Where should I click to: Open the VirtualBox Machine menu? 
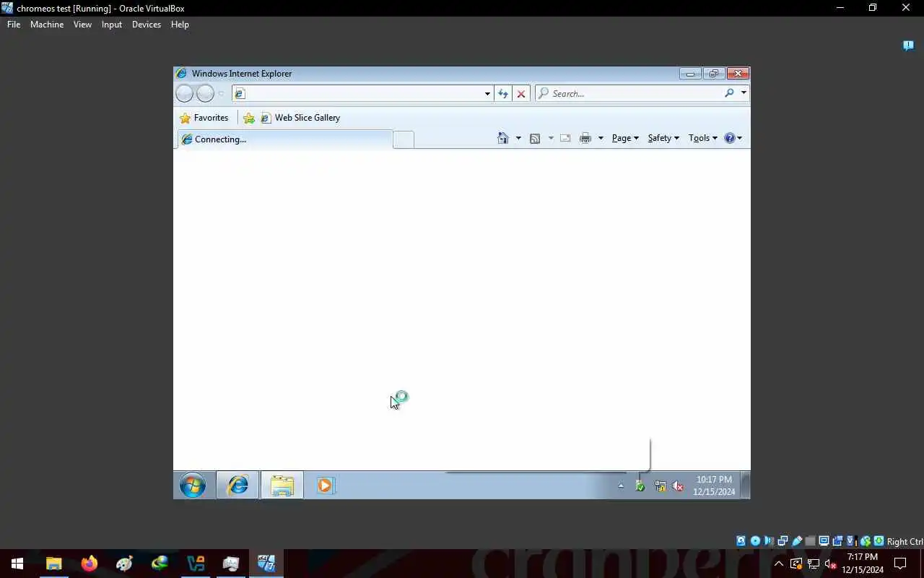tap(47, 24)
